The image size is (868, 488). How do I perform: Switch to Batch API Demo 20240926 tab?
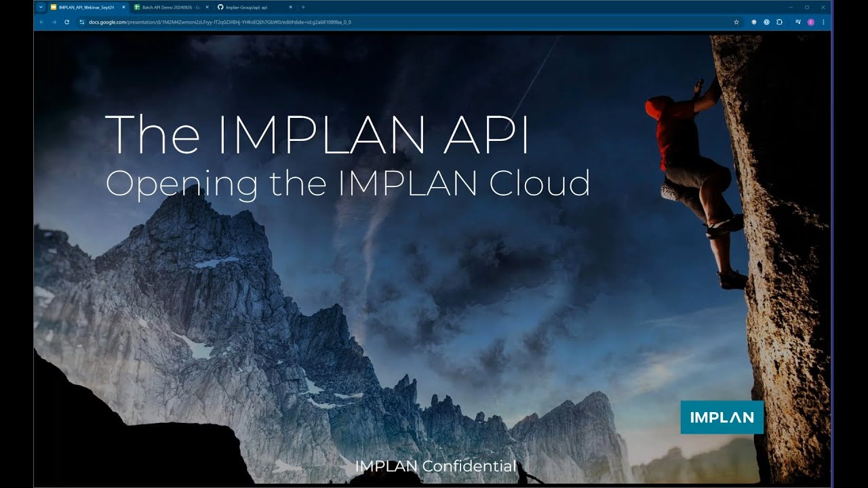click(170, 7)
